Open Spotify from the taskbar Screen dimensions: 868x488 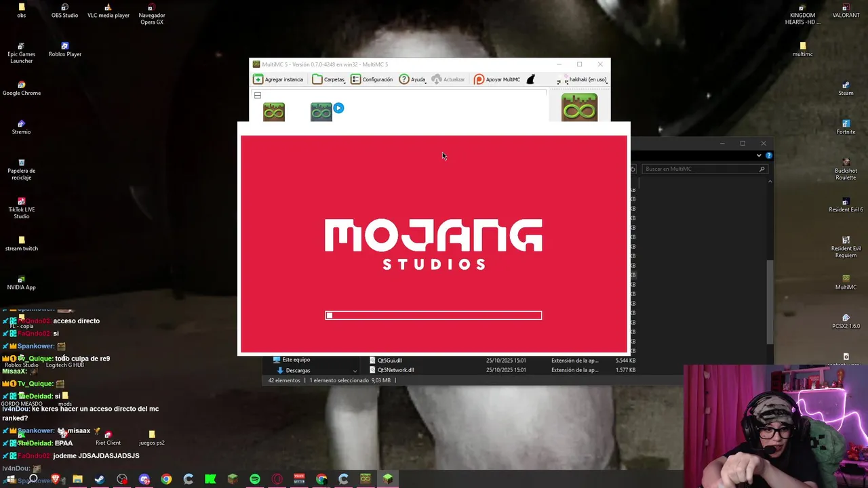(255, 479)
